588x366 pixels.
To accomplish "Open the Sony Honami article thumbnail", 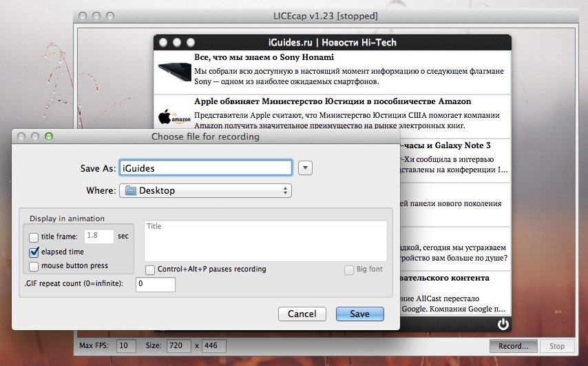I will [174, 72].
